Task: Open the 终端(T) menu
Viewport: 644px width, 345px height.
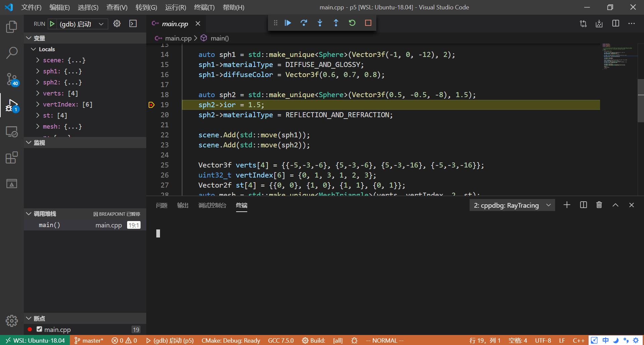Action: (204, 7)
